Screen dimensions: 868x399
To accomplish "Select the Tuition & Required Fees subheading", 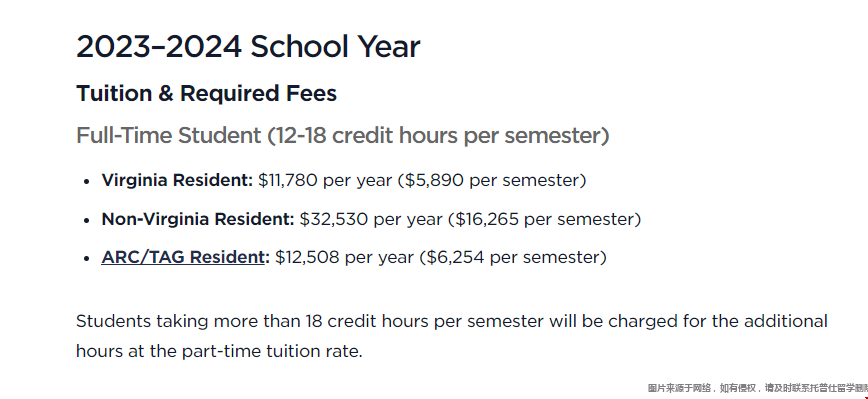I will click(x=206, y=94).
